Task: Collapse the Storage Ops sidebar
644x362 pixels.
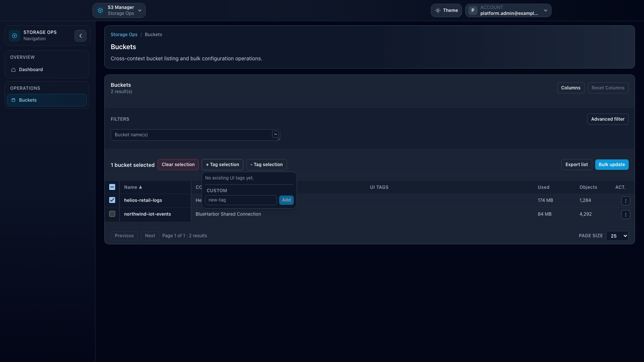Action: [80, 35]
